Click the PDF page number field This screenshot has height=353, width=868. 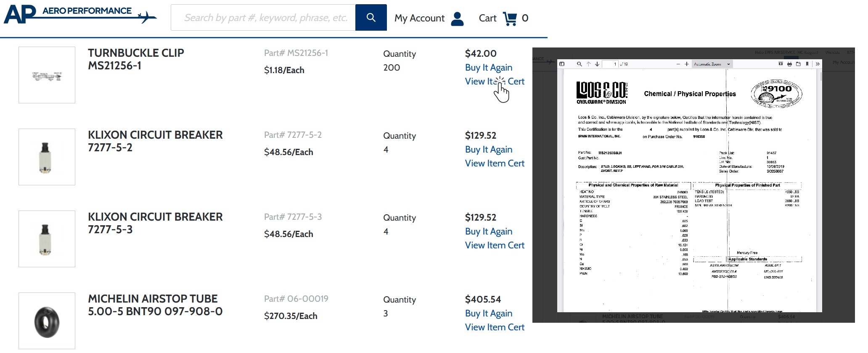click(x=610, y=64)
